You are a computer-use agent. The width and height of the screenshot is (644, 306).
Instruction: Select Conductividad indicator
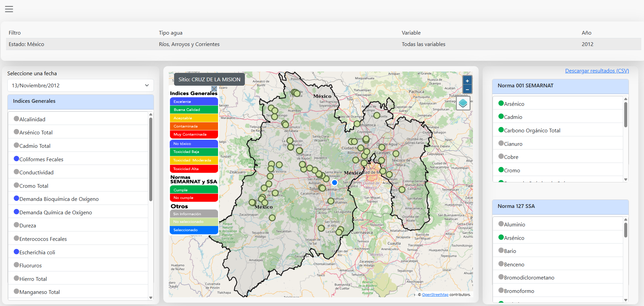point(78,172)
